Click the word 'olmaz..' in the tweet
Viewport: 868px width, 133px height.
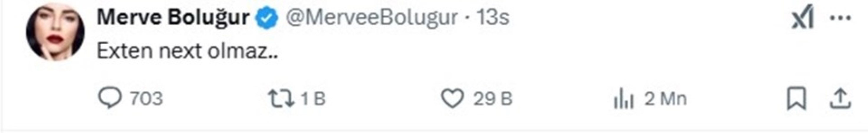point(242,51)
